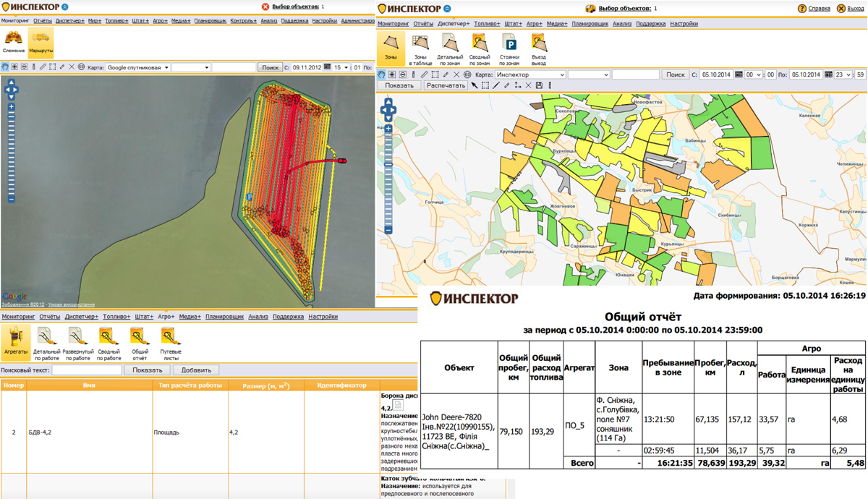Viewport: 868px width, 499px height.
Task: Click red cancel icon beside Выбор объектов
Action: coord(265,7)
